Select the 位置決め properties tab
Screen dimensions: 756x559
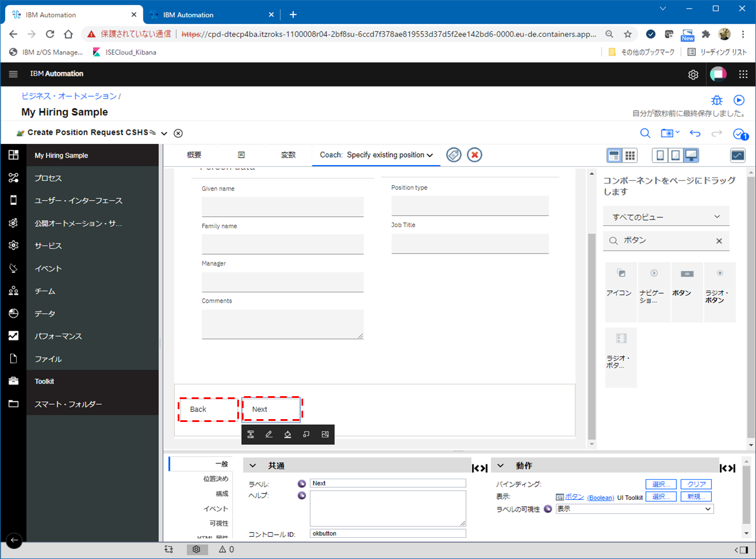click(x=216, y=479)
